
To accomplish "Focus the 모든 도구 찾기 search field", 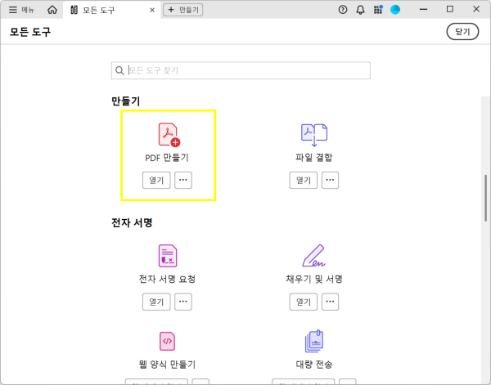I will pyautogui.click(x=241, y=70).
